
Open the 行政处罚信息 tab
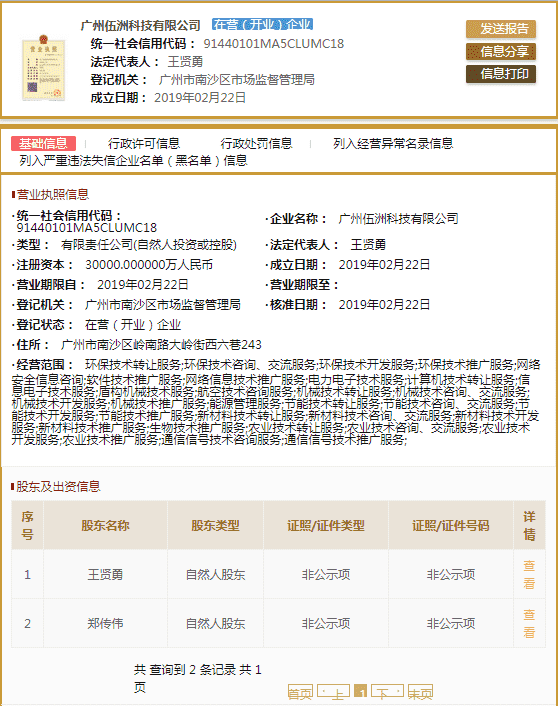[256, 144]
